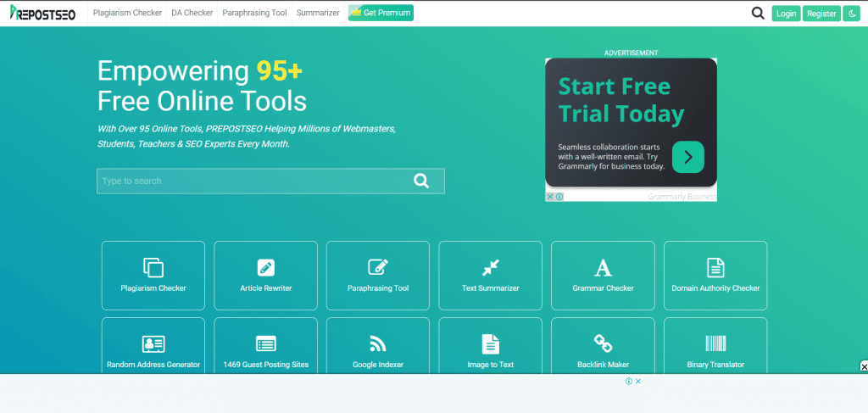Click the 'Empowering 95+' heading
The height and width of the screenshot is (413, 868).
pos(200,71)
